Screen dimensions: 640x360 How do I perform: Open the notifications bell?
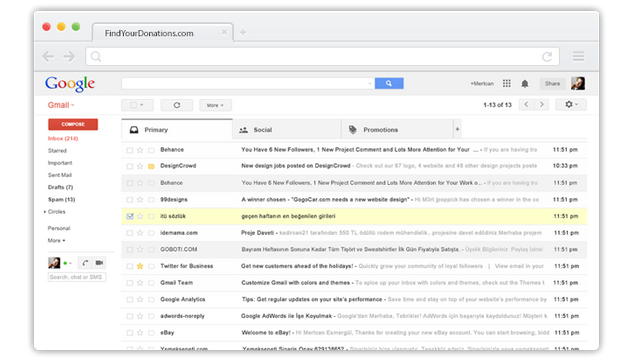pos(525,84)
